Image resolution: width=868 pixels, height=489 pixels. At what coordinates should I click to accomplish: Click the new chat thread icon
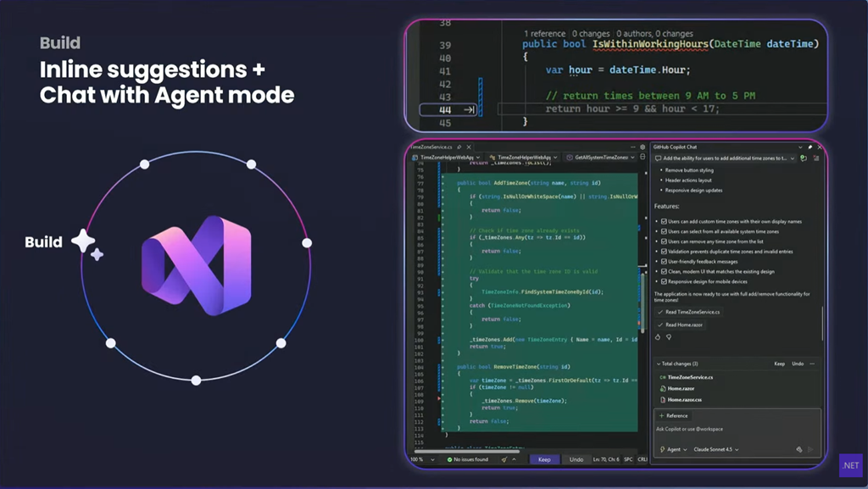click(x=803, y=158)
